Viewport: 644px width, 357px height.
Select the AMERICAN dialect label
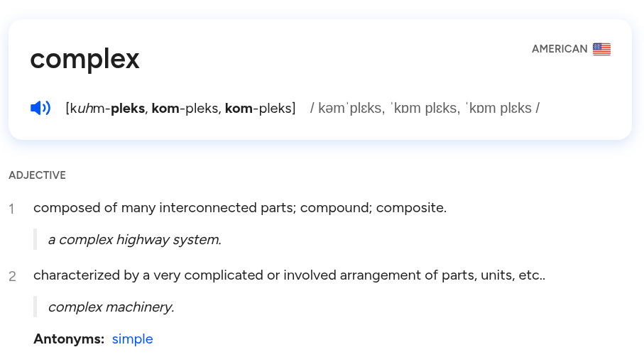pos(560,49)
